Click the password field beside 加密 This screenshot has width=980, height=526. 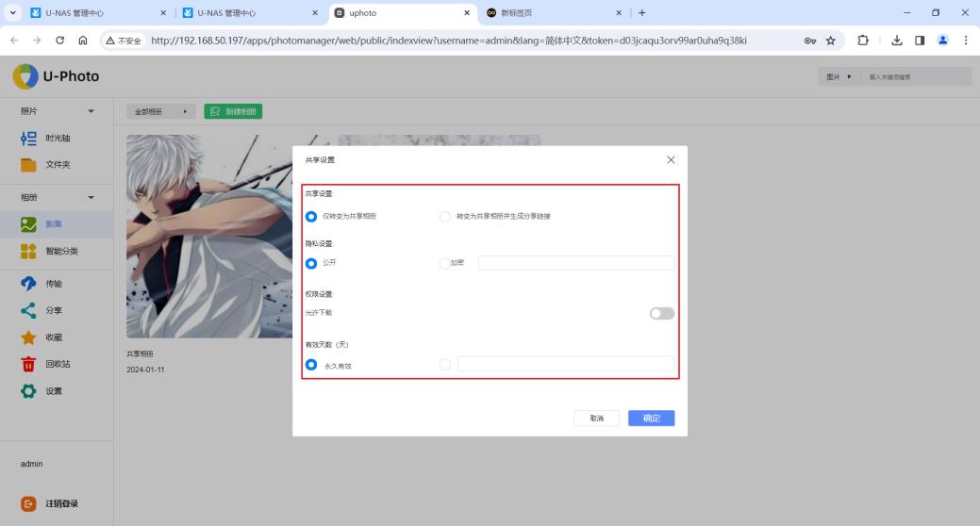click(575, 263)
